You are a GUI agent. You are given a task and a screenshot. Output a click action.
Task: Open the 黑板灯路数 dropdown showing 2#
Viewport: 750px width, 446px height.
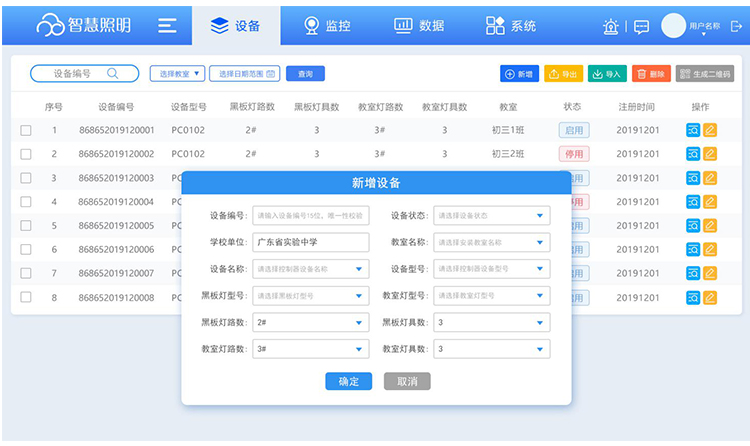point(310,323)
